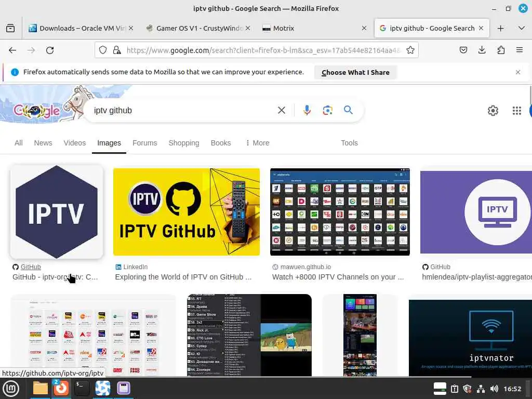Close the Downloads Oracle VM tab
This screenshot has height=399, width=532.
tap(131, 28)
